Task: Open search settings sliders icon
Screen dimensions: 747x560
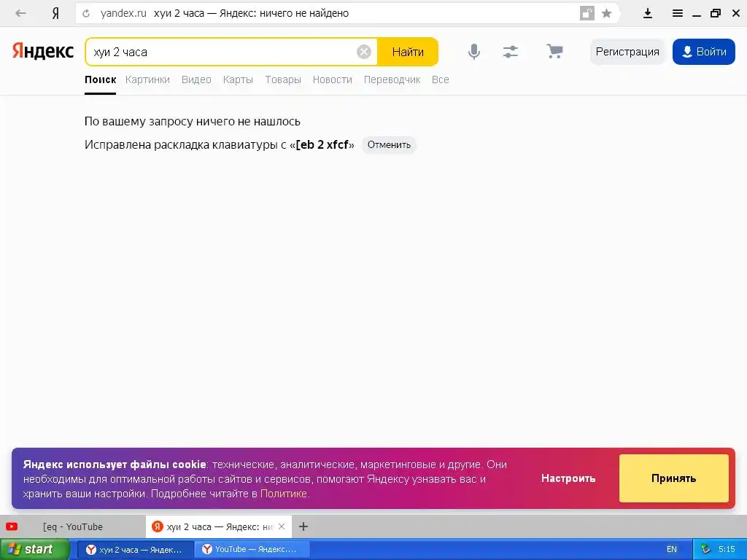Action: [x=510, y=52]
